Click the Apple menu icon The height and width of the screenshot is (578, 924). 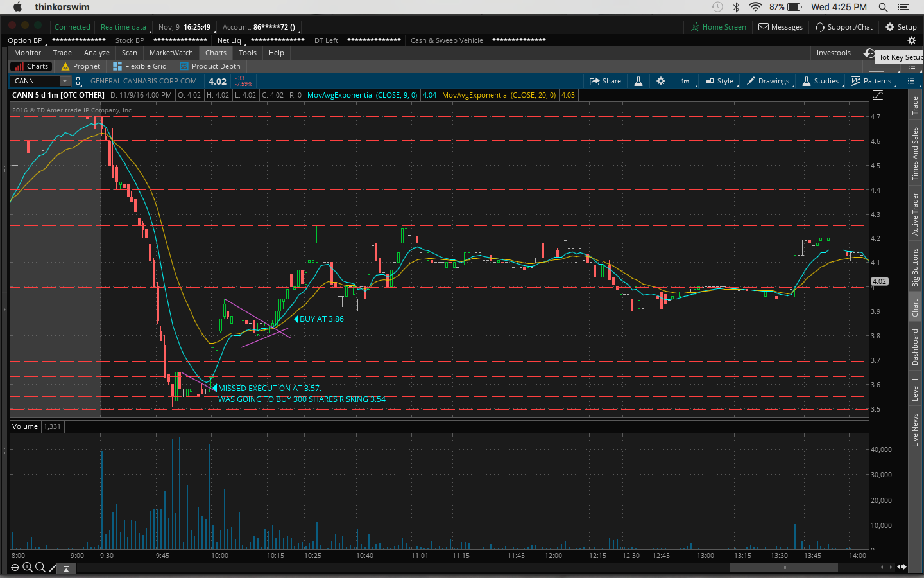pyautogui.click(x=17, y=7)
